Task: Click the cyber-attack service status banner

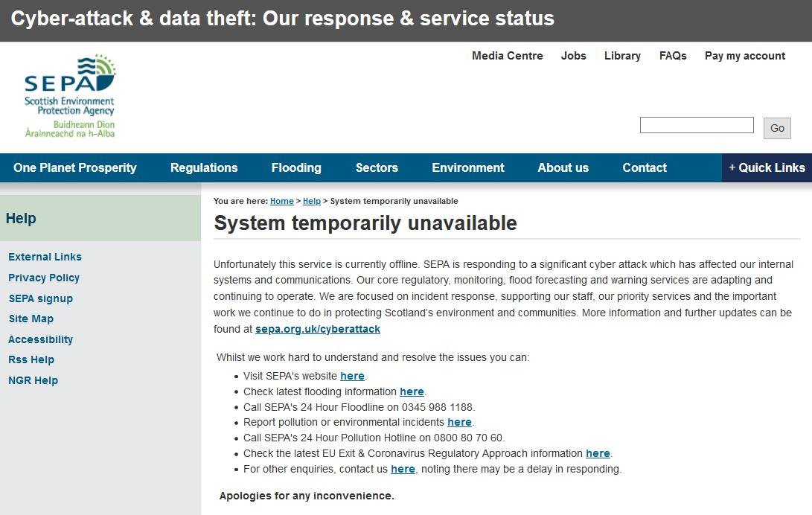Action: click(283, 19)
